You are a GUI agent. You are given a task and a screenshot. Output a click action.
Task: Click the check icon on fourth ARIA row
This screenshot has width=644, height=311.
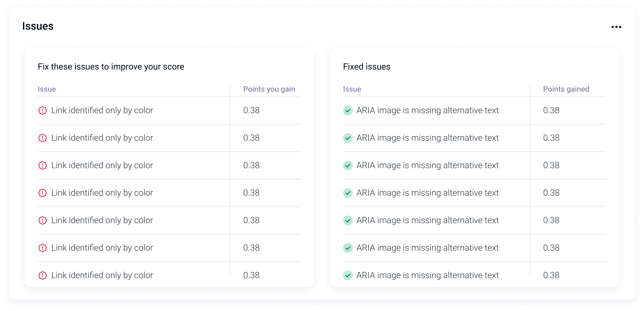348,193
